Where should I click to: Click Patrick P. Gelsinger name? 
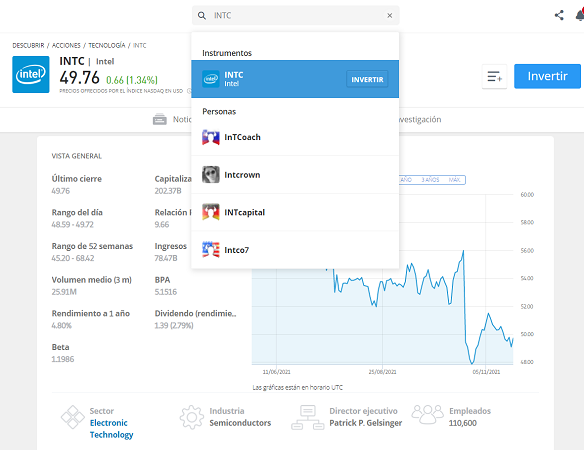(x=365, y=423)
